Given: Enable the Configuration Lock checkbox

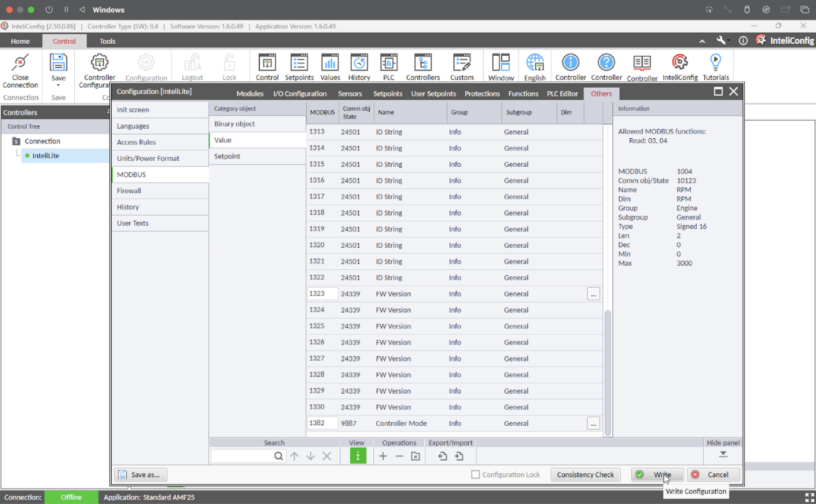Looking at the screenshot, I should coord(475,475).
